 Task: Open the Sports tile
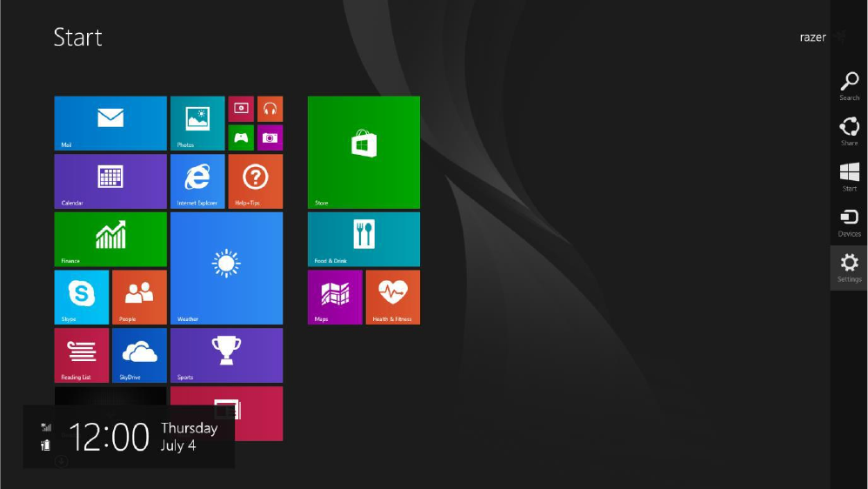tap(226, 355)
